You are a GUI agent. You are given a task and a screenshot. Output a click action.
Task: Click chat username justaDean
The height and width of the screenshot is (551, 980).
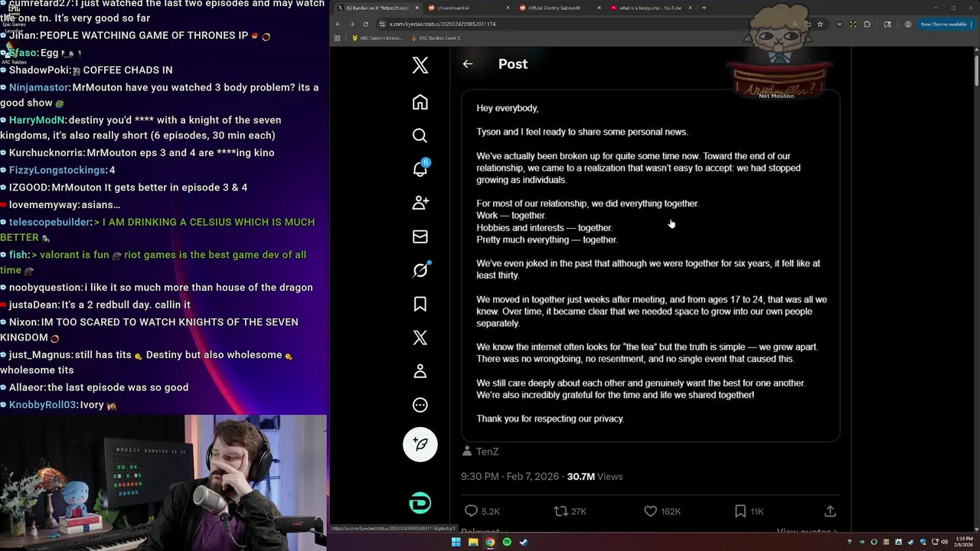coord(34,305)
